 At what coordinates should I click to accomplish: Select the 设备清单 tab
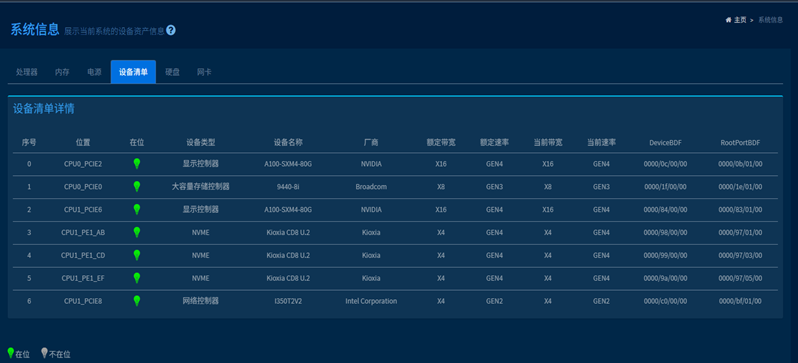(133, 72)
